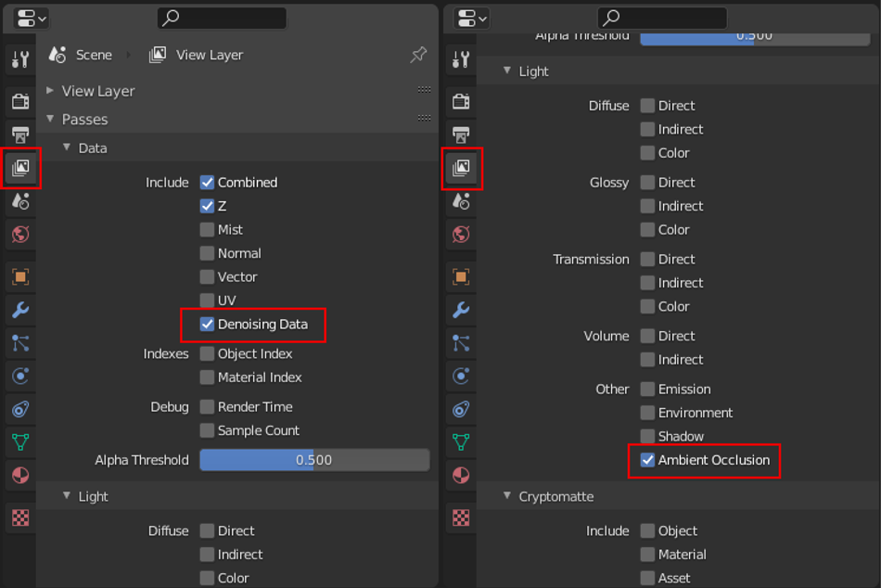
Task: Enable the Mist pass checkbox
Action: [x=207, y=230]
